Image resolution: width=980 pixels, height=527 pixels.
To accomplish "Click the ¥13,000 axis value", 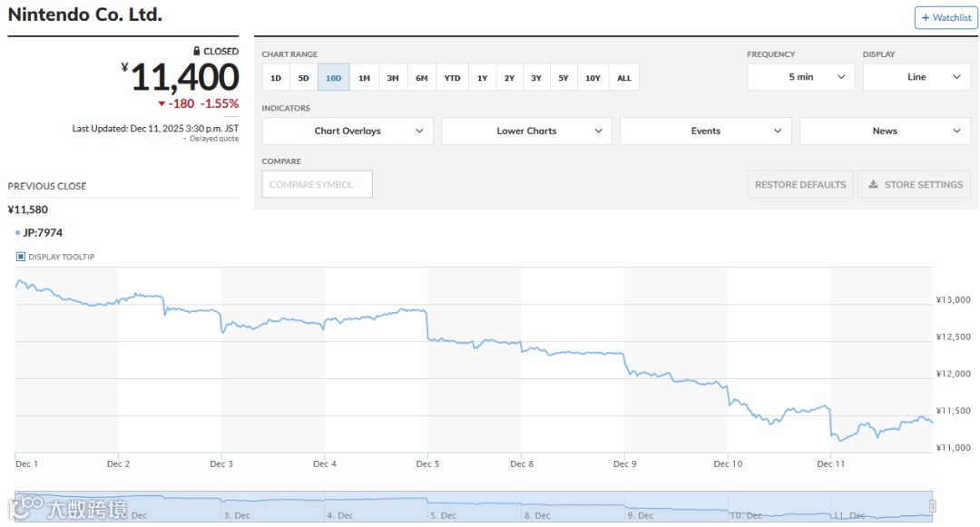I will click(953, 299).
